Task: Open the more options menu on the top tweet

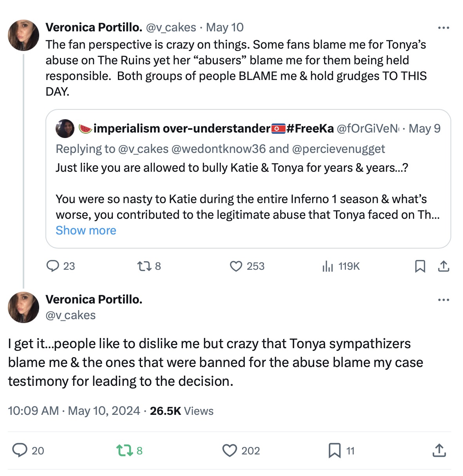Action: pos(443,28)
